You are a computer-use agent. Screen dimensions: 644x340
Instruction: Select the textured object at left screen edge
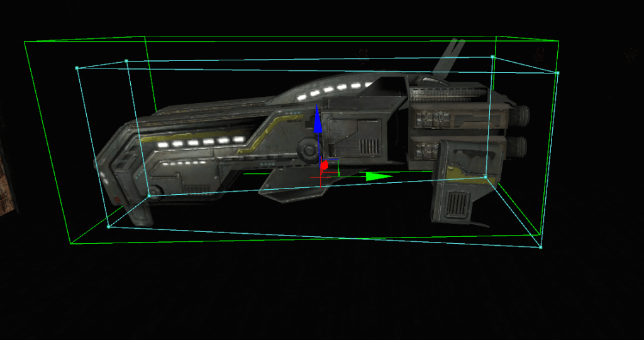coord(8,189)
